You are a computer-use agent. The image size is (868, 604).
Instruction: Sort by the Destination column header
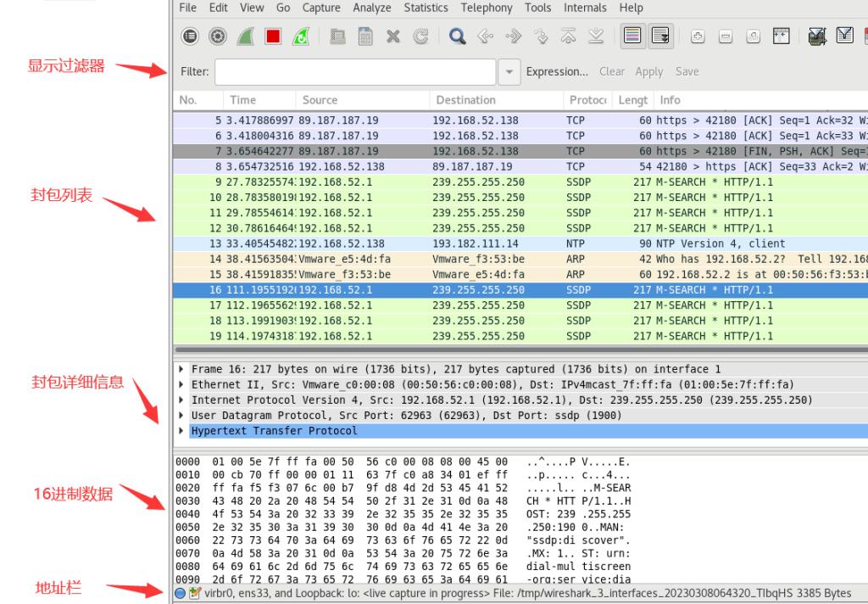(x=497, y=100)
